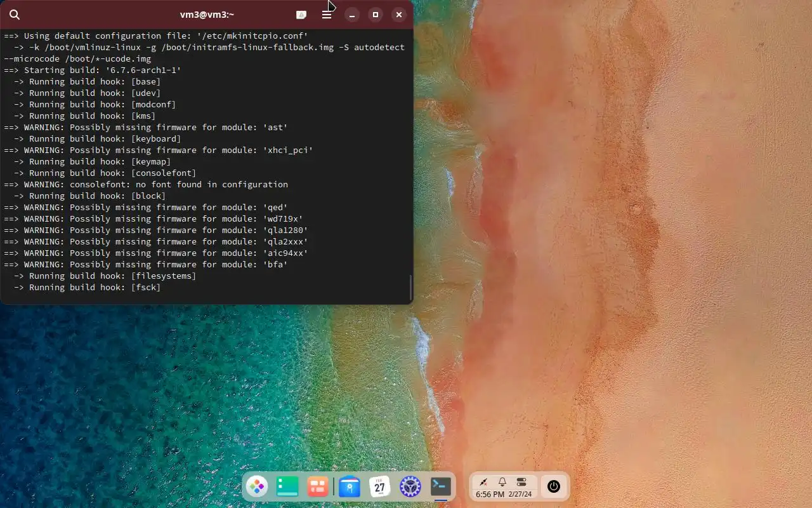Click the missing firmware warning for 'ast'
Viewport: 812px width, 508px height.
pos(146,128)
